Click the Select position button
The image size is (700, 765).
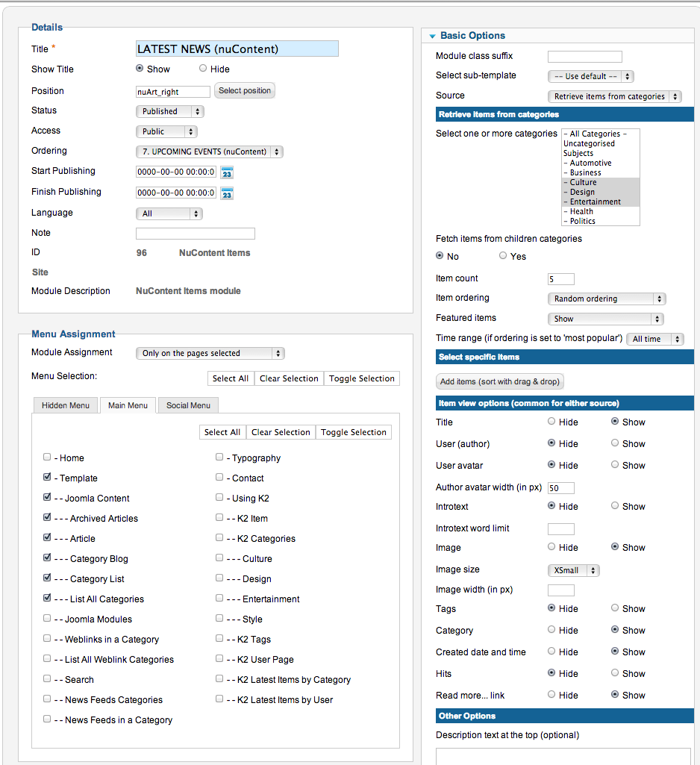pyautogui.click(x=245, y=91)
